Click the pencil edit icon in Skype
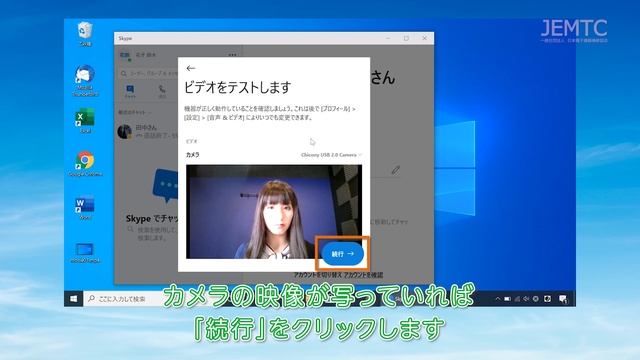 pyautogui.click(x=395, y=170)
